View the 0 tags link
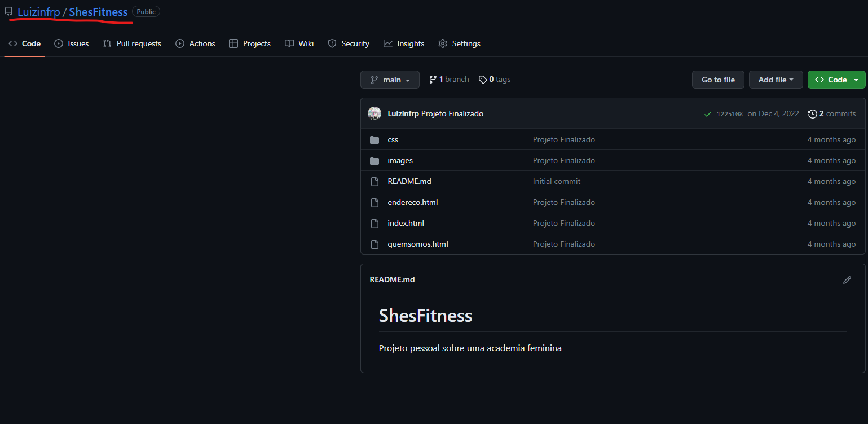868x424 pixels. tap(495, 80)
